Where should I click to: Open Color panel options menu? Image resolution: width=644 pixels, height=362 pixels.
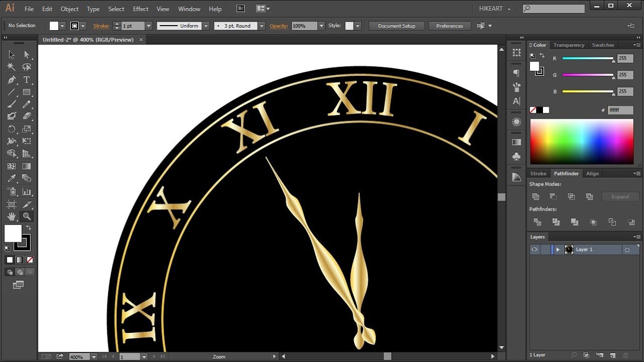636,45
